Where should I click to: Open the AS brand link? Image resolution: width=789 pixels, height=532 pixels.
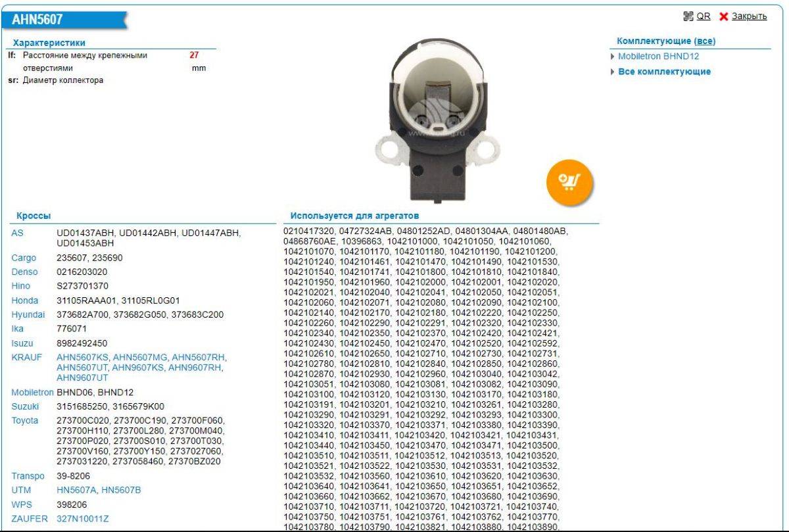point(17,233)
